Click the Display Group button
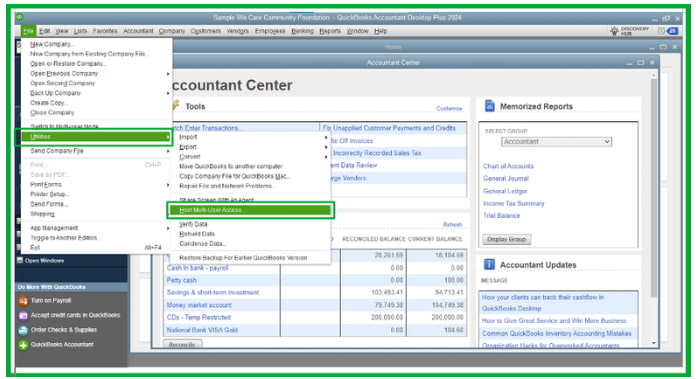The height and width of the screenshot is (379, 696). coord(506,239)
